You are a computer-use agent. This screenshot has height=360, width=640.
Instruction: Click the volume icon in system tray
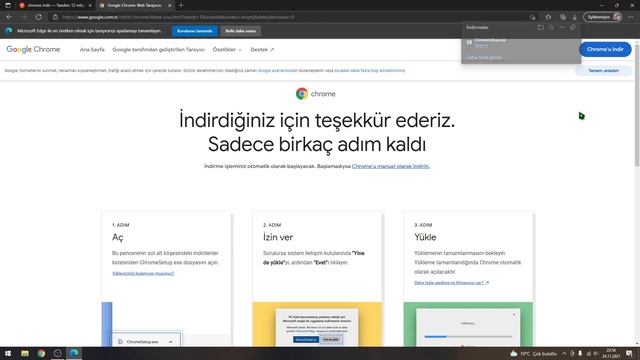(x=596, y=353)
